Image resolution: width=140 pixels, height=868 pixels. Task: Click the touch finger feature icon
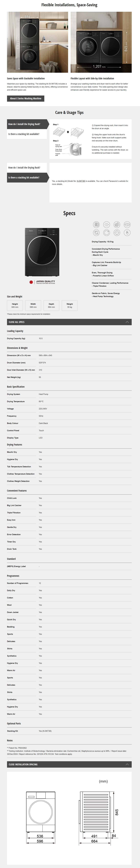coord(127,232)
